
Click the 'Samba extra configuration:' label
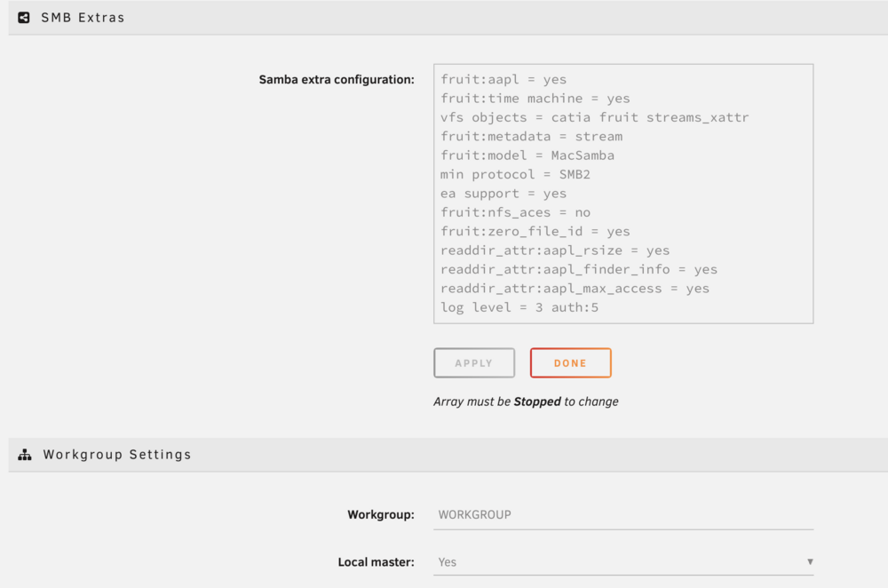click(x=337, y=80)
